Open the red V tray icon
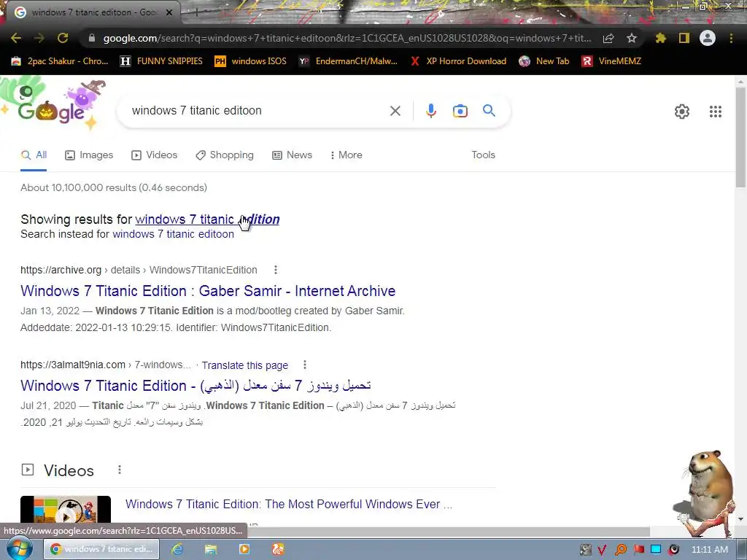The width and height of the screenshot is (747, 560). 602,550
